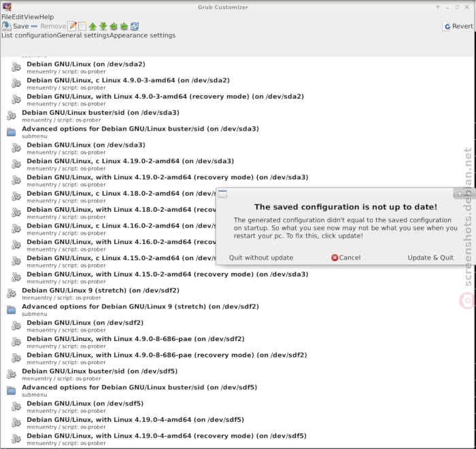476x449 pixels.
Task: Click Cancel in the dialog
Action: pyautogui.click(x=345, y=257)
